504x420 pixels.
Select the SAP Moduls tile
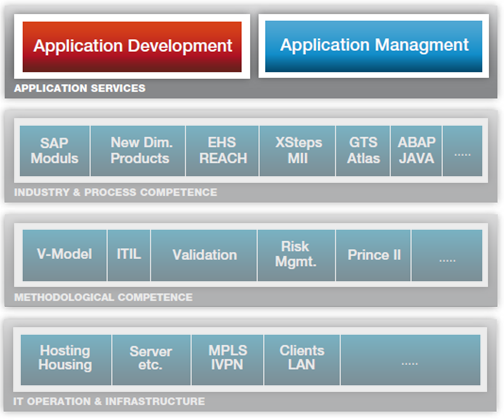[x=55, y=151]
